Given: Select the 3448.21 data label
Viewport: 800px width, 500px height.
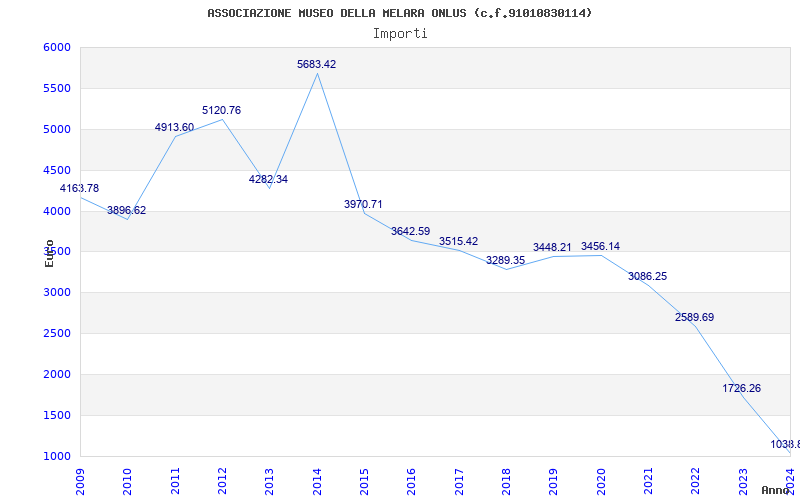Looking at the screenshot, I should click(553, 247).
